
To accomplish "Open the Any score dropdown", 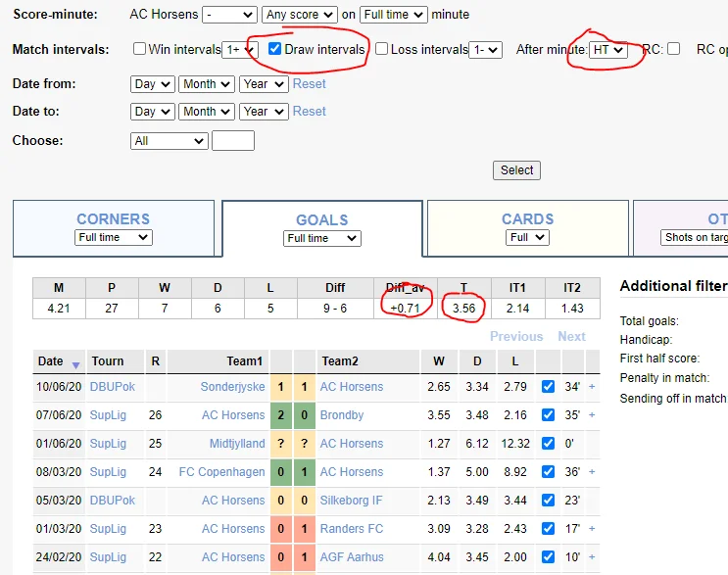I will coord(299,15).
